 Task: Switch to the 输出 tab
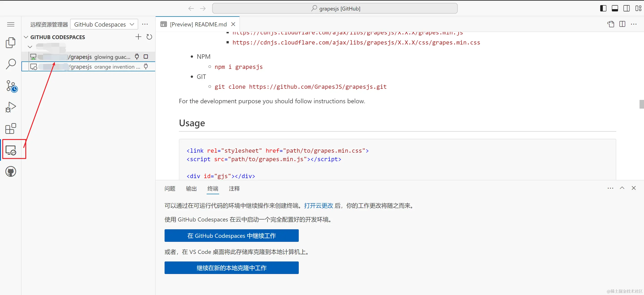[x=191, y=189]
